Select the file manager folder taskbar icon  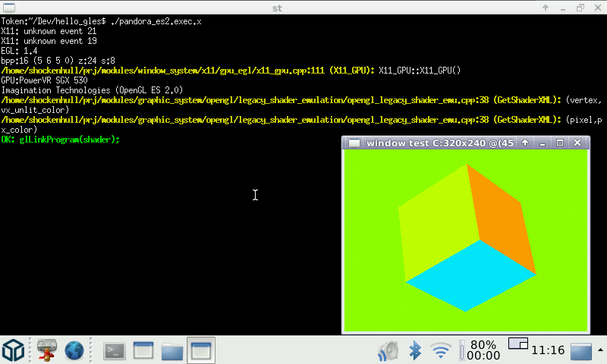coord(172,350)
